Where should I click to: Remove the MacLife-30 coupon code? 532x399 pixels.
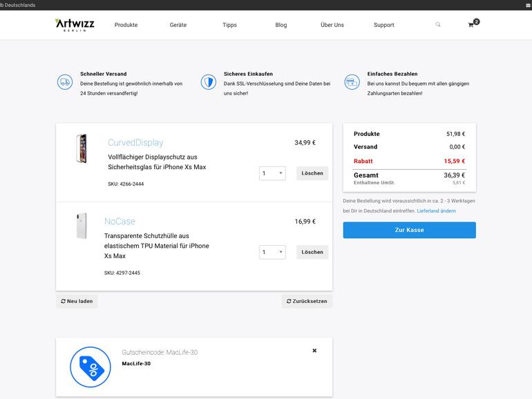(x=314, y=351)
